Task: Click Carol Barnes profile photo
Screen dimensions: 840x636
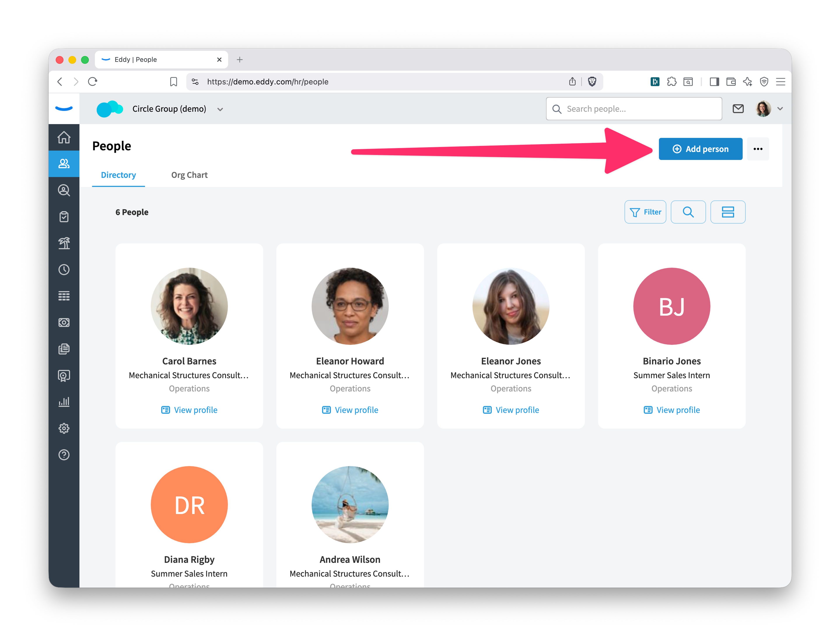Action: click(x=189, y=306)
